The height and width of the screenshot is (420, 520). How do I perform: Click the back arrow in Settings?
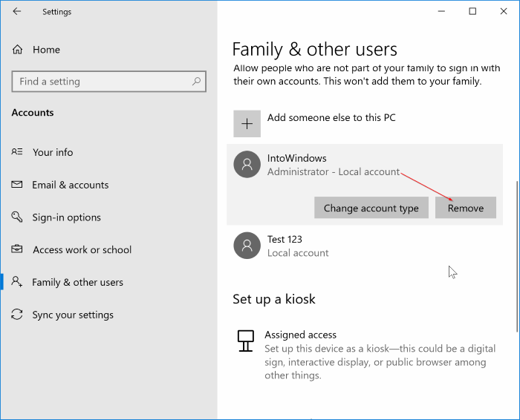pos(16,12)
